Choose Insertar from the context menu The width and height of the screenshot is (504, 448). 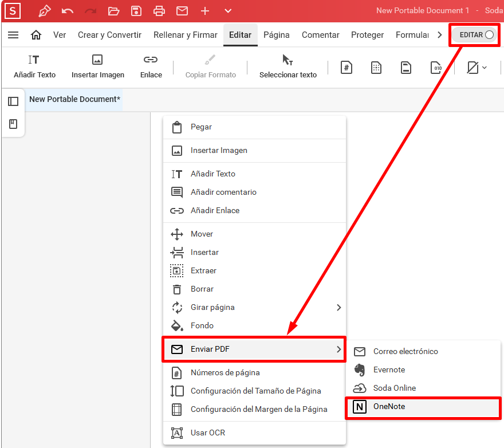[254, 253]
